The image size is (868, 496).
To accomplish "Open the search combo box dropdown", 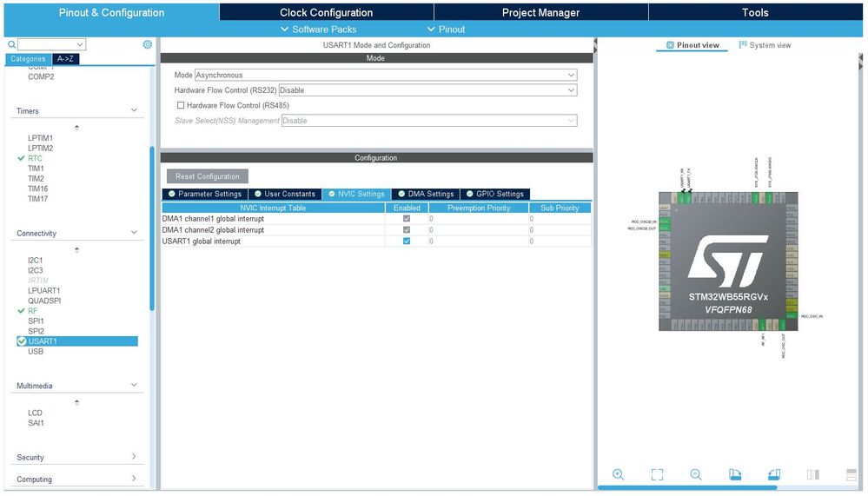I will click(x=80, y=44).
